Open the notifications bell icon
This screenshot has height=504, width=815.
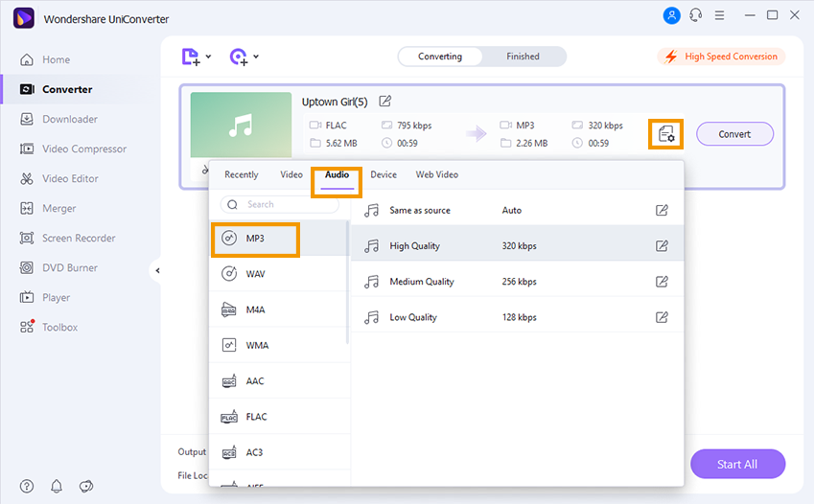[57, 486]
